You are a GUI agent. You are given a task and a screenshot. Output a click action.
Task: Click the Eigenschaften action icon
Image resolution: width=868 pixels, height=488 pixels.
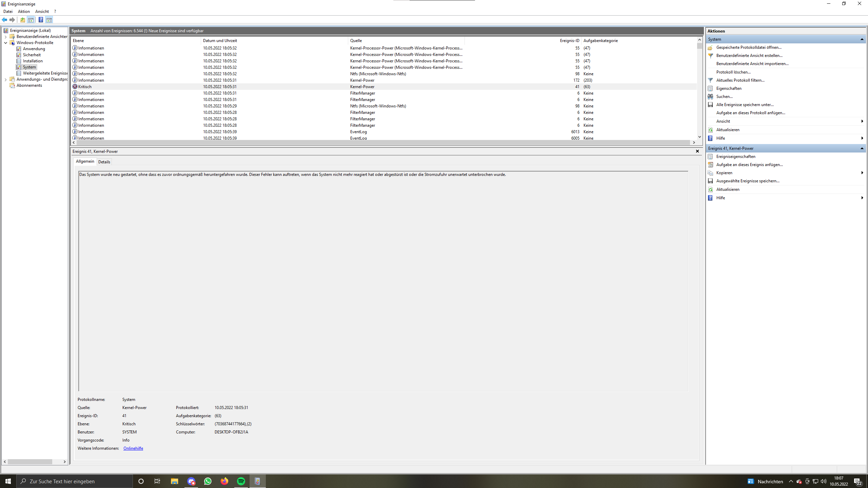(x=710, y=88)
